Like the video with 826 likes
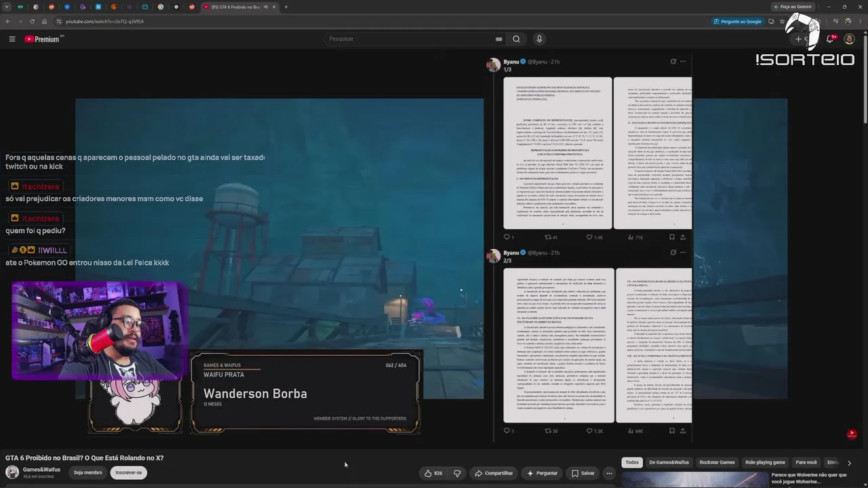Viewport: 868px width, 488px height. pyautogui.click(x=433, y=473)
